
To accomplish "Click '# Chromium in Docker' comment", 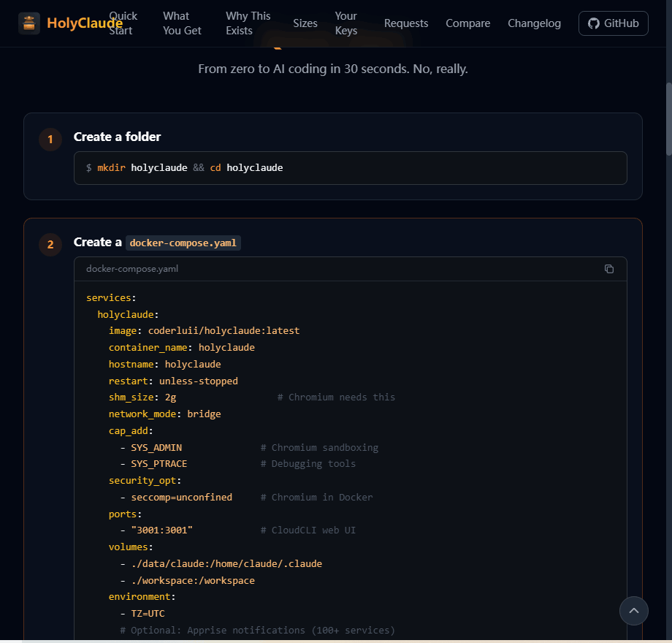I will point(317,498).
